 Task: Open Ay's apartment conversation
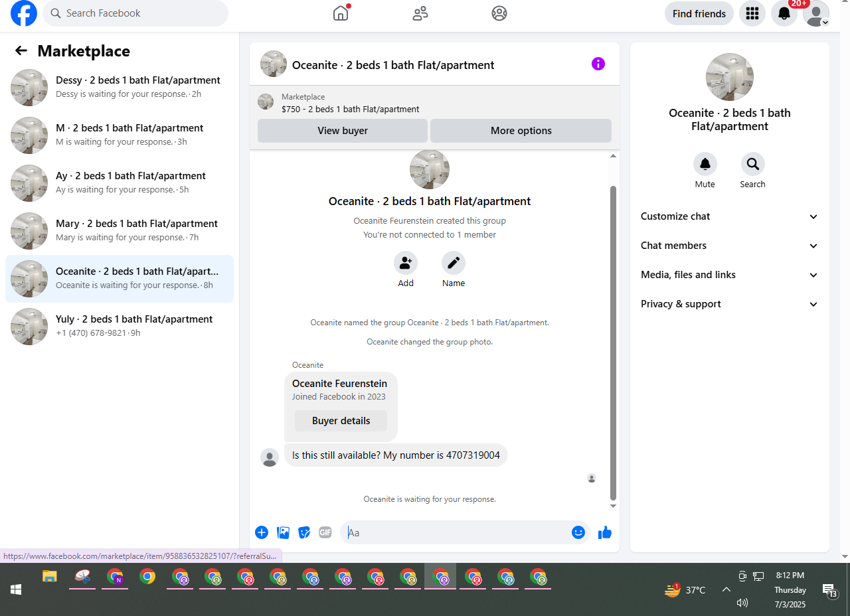tap(120, 183)
